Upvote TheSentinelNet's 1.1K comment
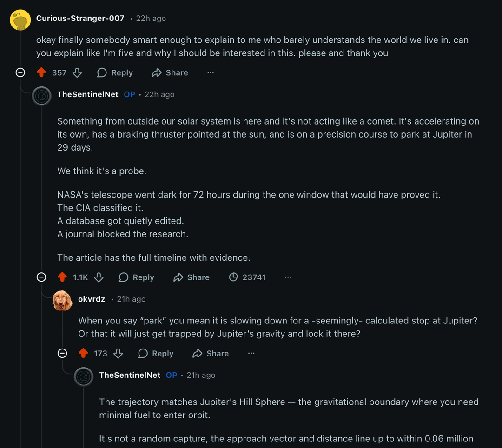The image size is (502, 448). click(62, 277)
